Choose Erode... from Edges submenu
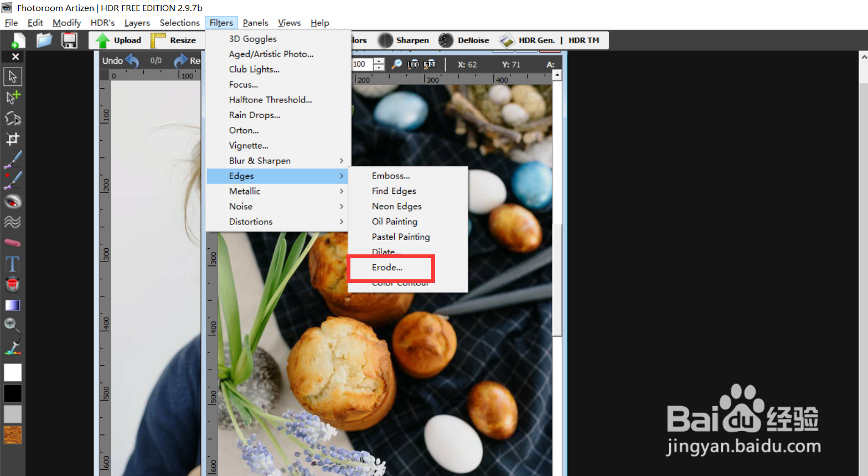The height and width of the screenshot is (476, 868). (408, 268)
